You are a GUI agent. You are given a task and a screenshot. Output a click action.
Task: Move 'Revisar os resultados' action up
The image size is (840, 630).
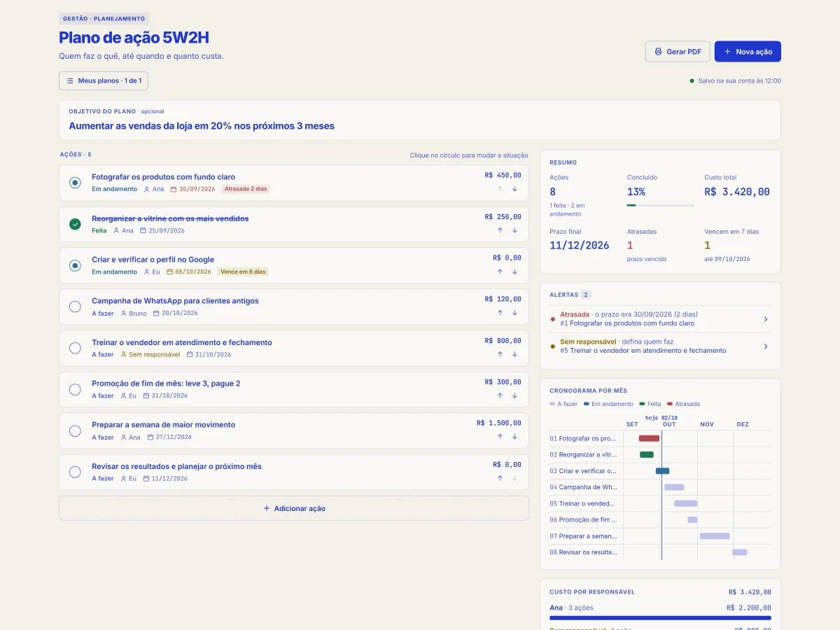click(500, 478)
